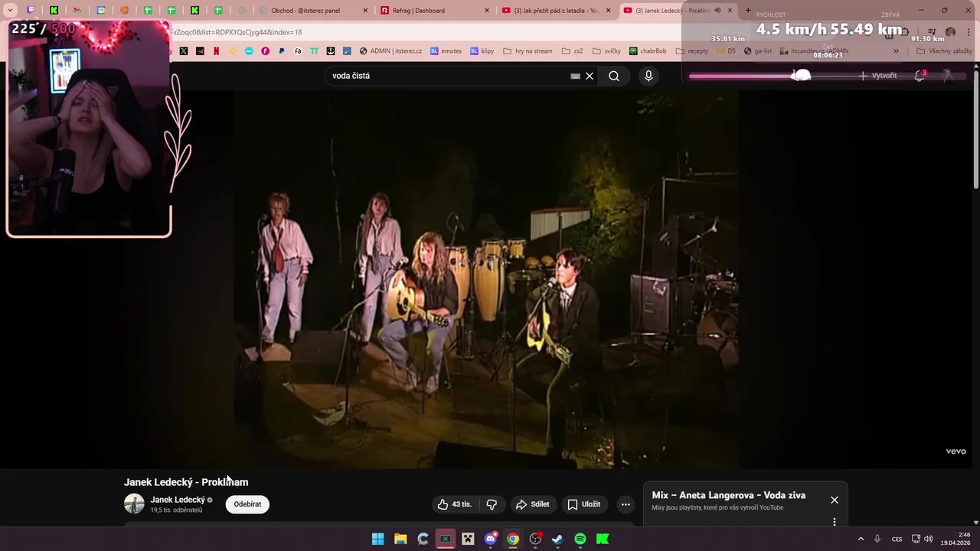Open the emotes bookmark

[x=446, y=51]
